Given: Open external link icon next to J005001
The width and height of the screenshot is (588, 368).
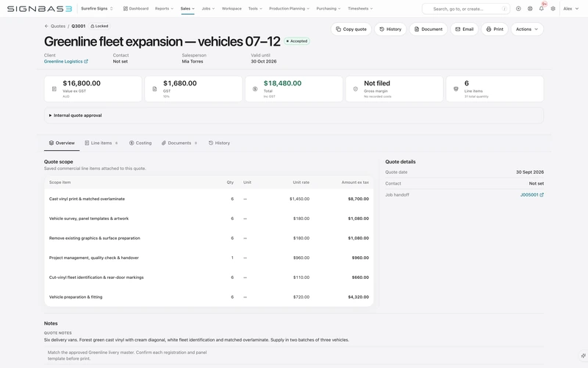Looking at the screenshot, I should point(542,195).
